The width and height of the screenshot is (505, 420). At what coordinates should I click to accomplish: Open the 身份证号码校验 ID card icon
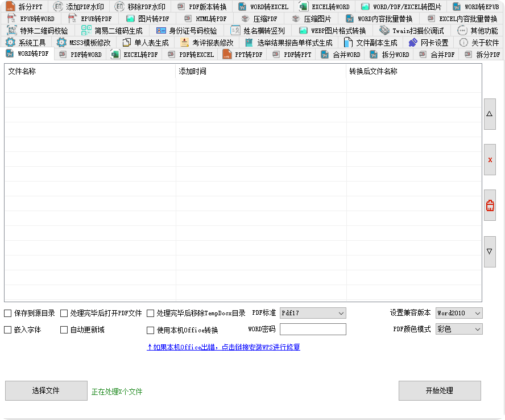coord(161,31)
